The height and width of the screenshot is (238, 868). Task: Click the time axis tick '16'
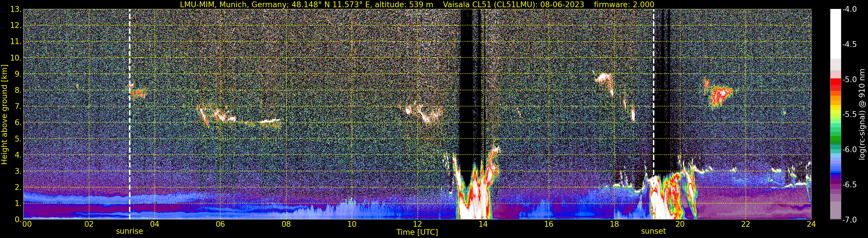pyautogui.click(x=548, y=224)
